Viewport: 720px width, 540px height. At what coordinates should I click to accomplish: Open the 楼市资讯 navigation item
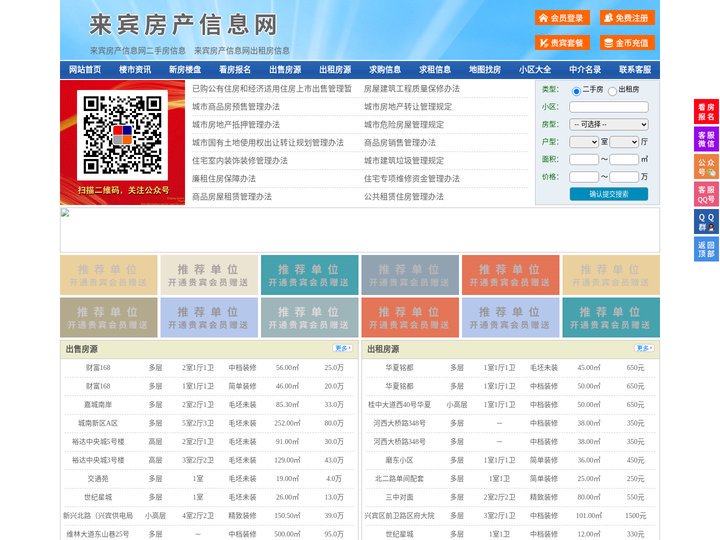coord(135,70)
